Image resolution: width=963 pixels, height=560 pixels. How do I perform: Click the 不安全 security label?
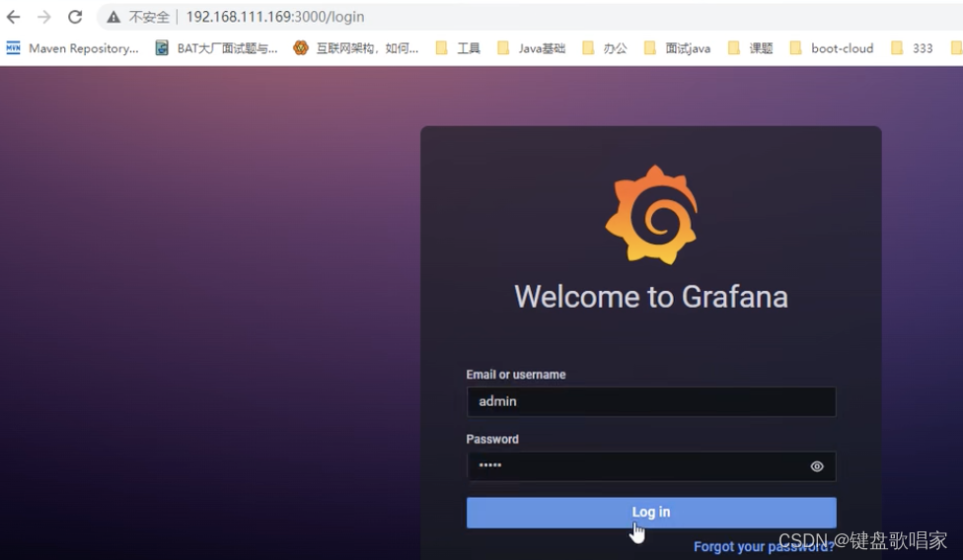pyautogui.click(x=149, y=17)
